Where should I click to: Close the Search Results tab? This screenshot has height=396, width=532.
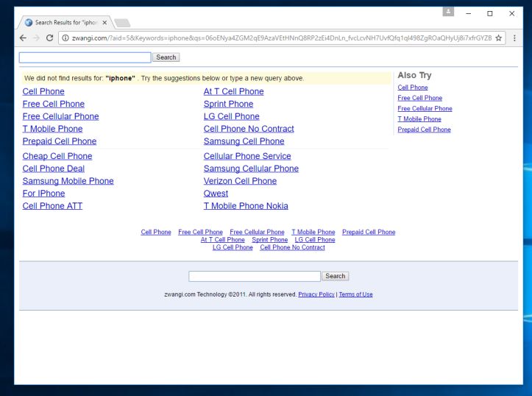[104, 22]
